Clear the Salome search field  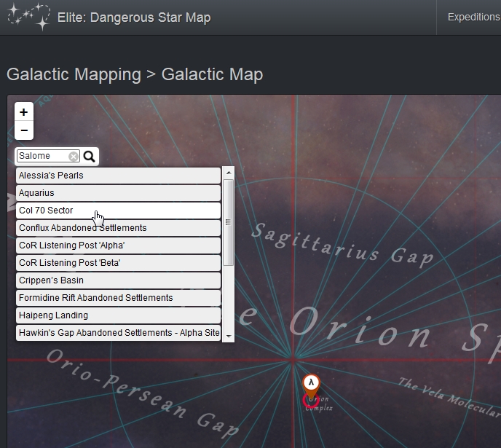click(73, 157)
